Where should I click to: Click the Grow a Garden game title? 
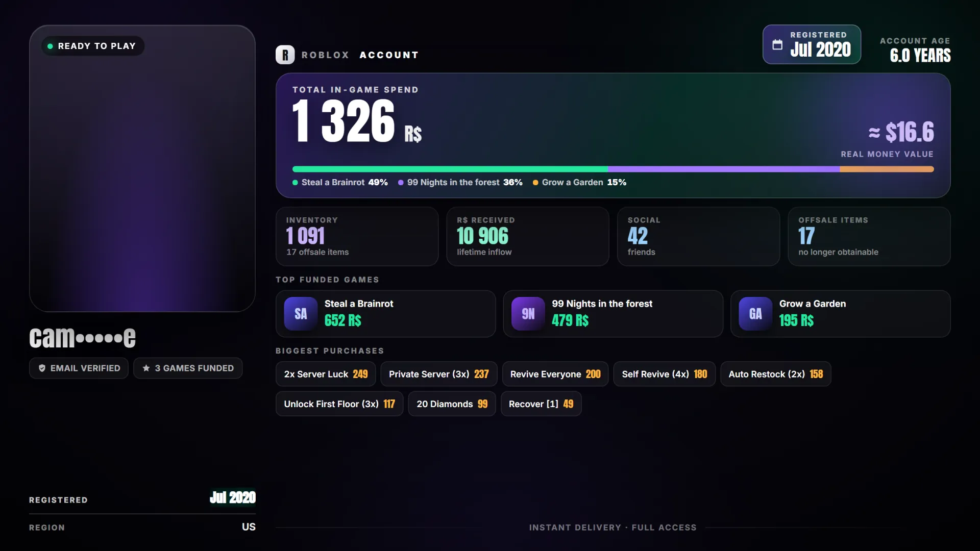coord(813,304)
